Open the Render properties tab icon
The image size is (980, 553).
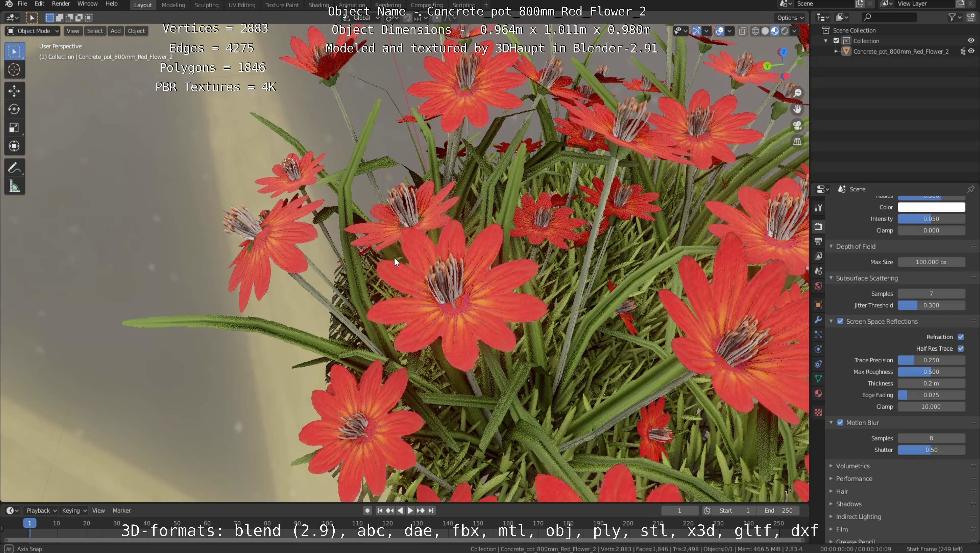(818, 227)
